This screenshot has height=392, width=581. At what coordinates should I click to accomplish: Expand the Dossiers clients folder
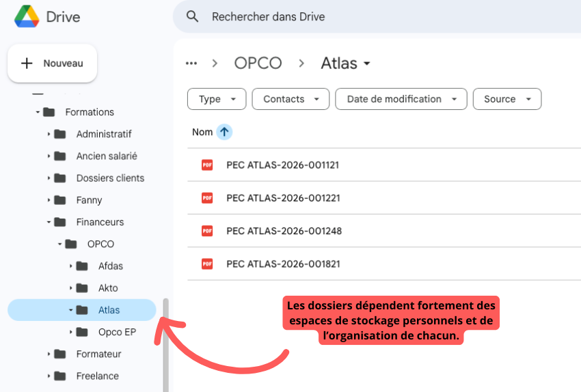pos(49,178)
